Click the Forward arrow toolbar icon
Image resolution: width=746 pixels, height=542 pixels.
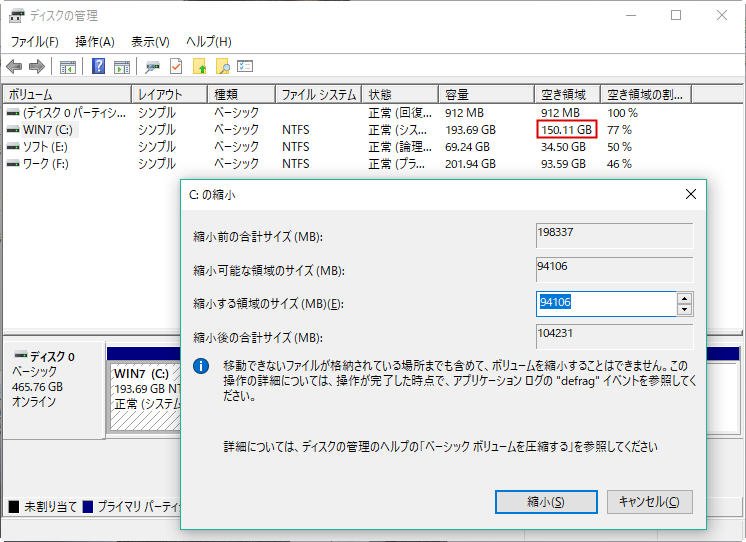37,66
